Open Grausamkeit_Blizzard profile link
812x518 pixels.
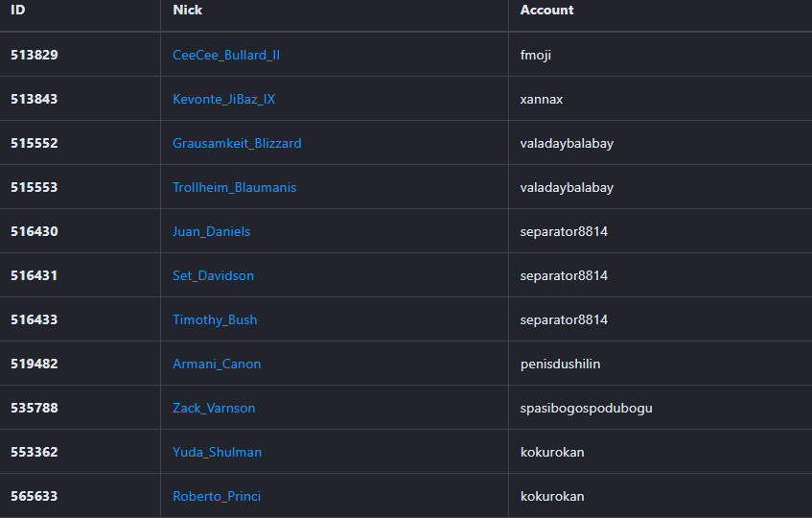[x=237, y=144]
